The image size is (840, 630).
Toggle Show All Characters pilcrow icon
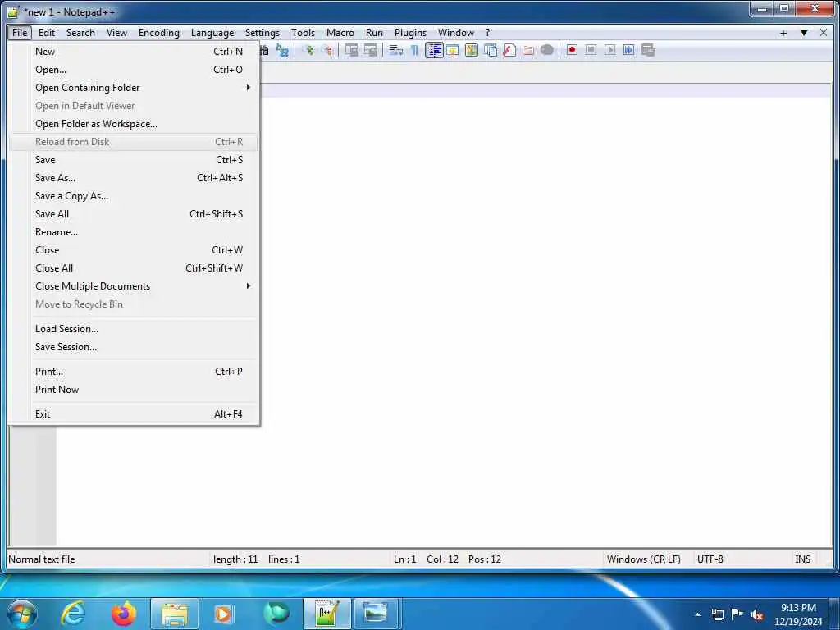414,50
